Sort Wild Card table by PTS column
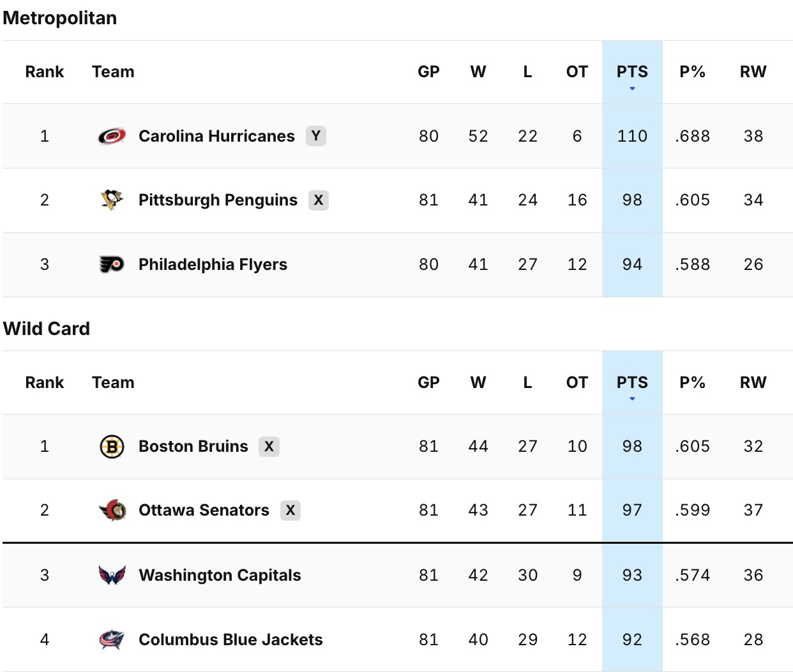793x672 pixels. pyautogui.click(x=631, y=382)
